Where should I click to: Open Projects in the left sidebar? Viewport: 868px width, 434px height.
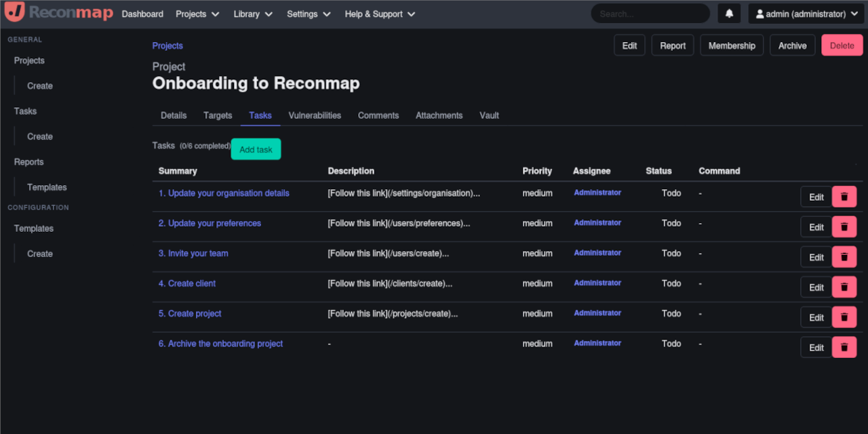(29, 60)
